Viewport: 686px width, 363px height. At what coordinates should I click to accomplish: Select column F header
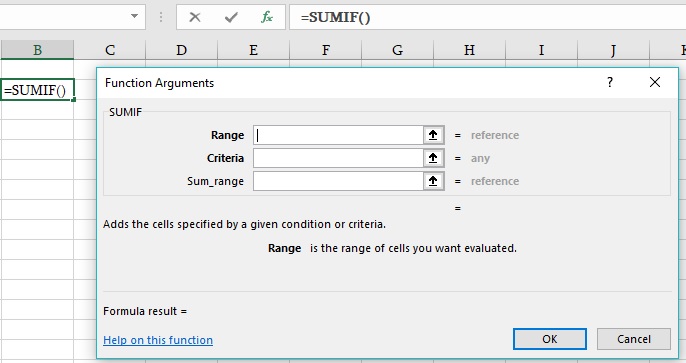coord(326,50)
